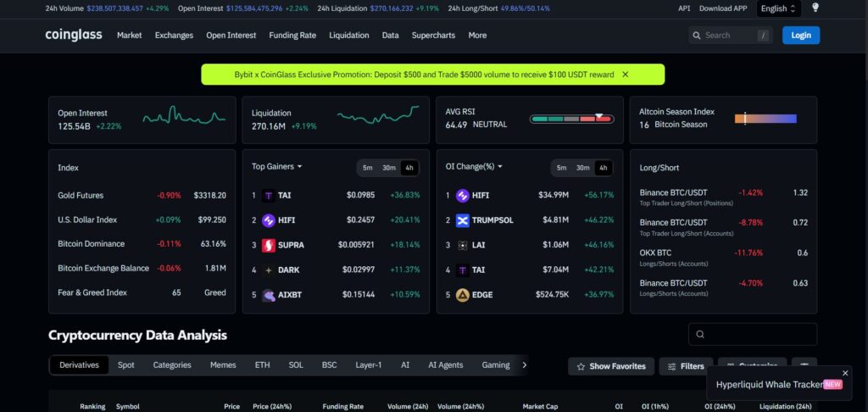Click the LAI coin icon
Image resolution: width=868 pixels, height=412 pixels.
point(462,245)
